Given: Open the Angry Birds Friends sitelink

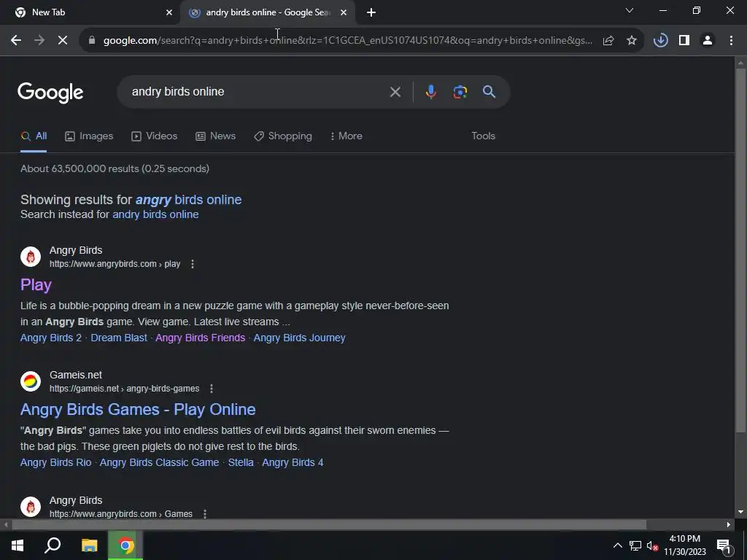Looking at the screenshot, I should click(x=200, y=338).
